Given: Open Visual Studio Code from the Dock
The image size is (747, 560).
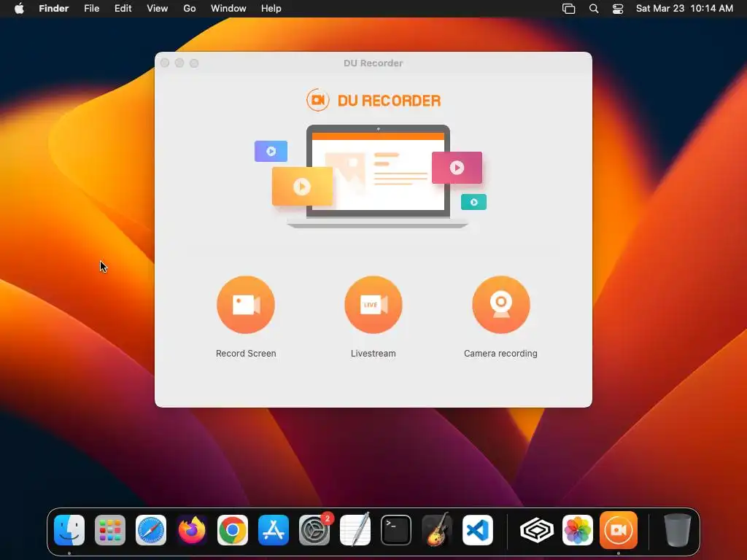Looking at the screenshot, I should point(477,530).
